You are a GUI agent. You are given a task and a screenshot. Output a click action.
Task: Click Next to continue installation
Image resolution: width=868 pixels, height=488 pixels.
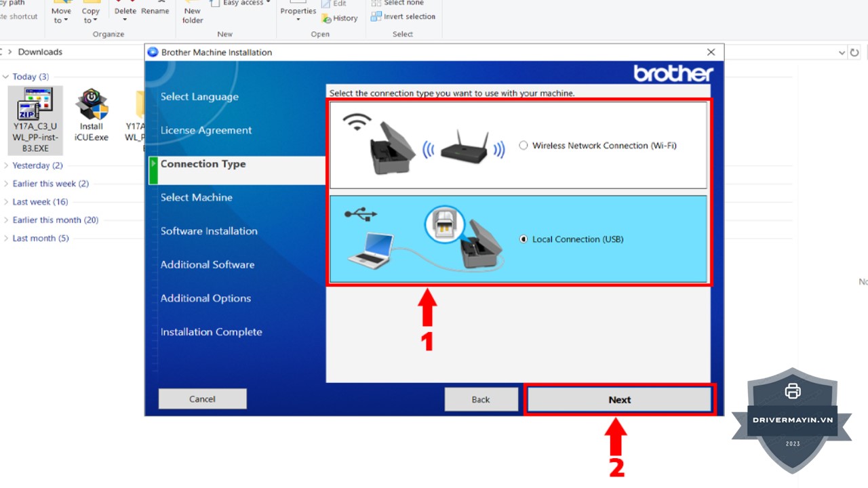click(x=619, y=400)
